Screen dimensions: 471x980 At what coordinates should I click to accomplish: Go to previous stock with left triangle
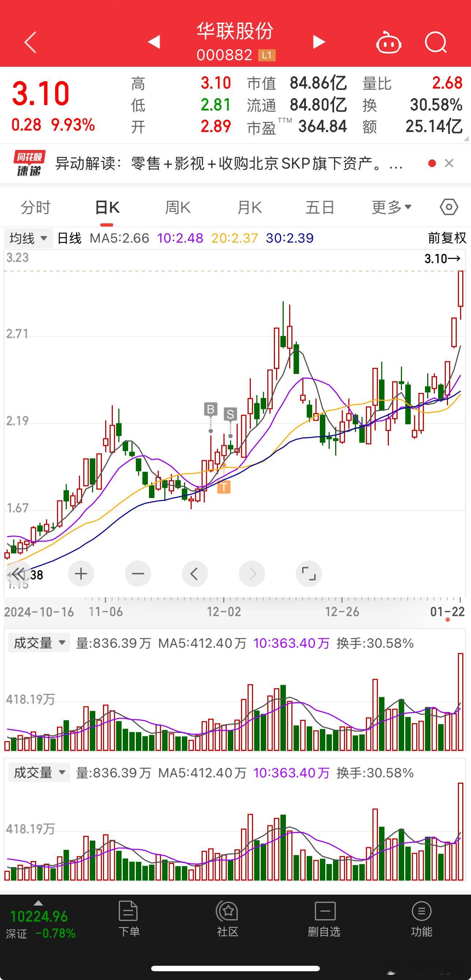tap(154, 42)
